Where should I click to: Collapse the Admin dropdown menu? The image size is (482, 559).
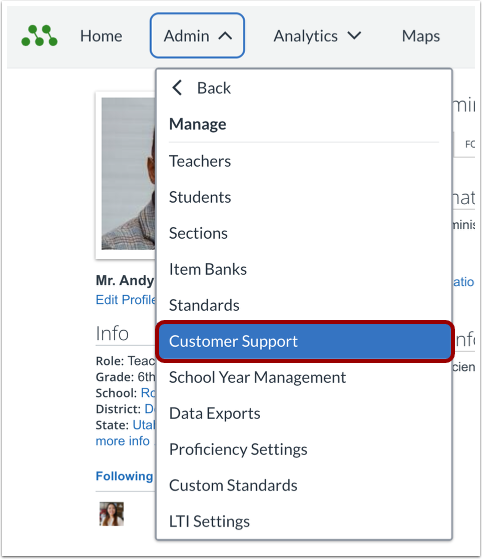(x=197, y=36)
